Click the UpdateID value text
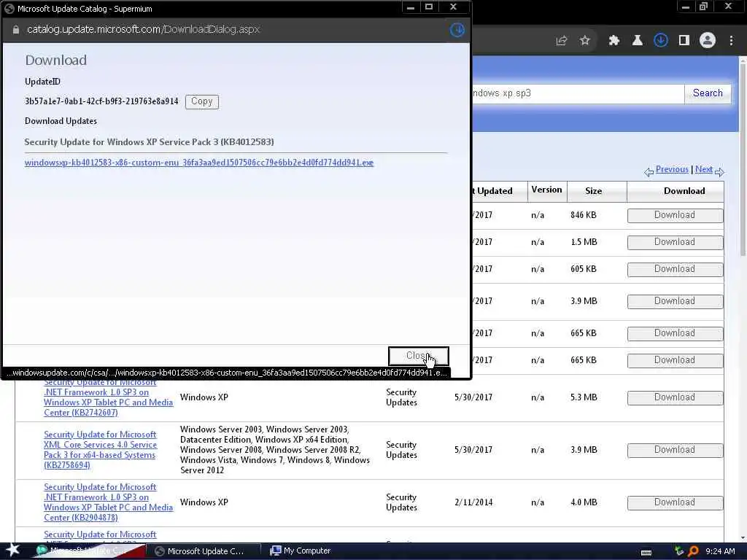747x560 pixels. pos(101,101)
